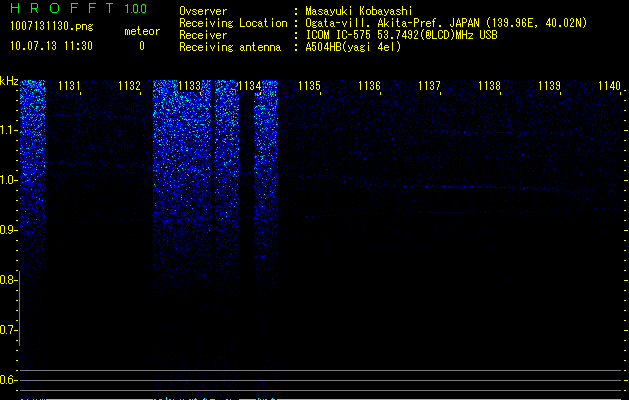
Task: Click the 1136 time marker
Action: pos(369,86)
